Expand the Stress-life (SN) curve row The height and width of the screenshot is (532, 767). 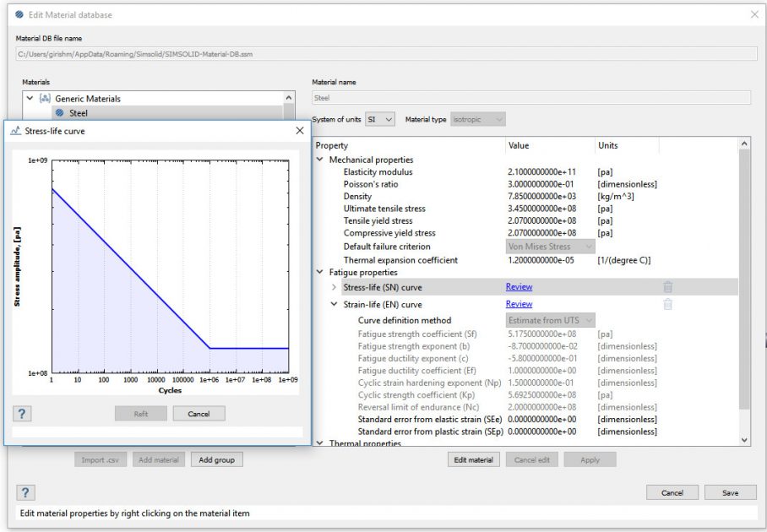coord(334,287)
